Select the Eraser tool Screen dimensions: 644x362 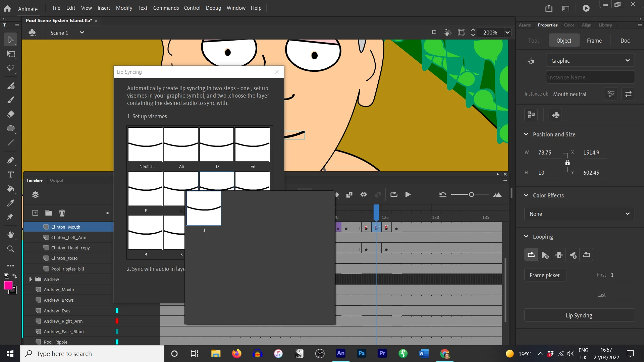point(11,114)
